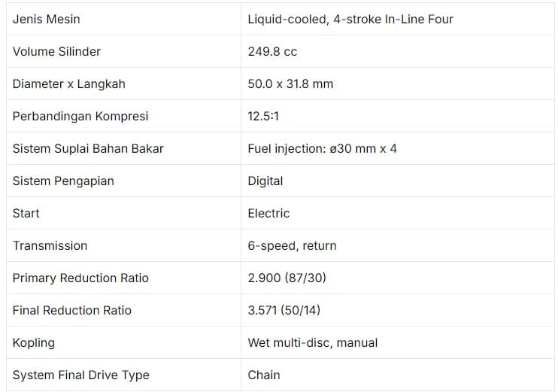Select the '12.5:1' compression value
The image size is (558, 392).
[x=264, y=116]
